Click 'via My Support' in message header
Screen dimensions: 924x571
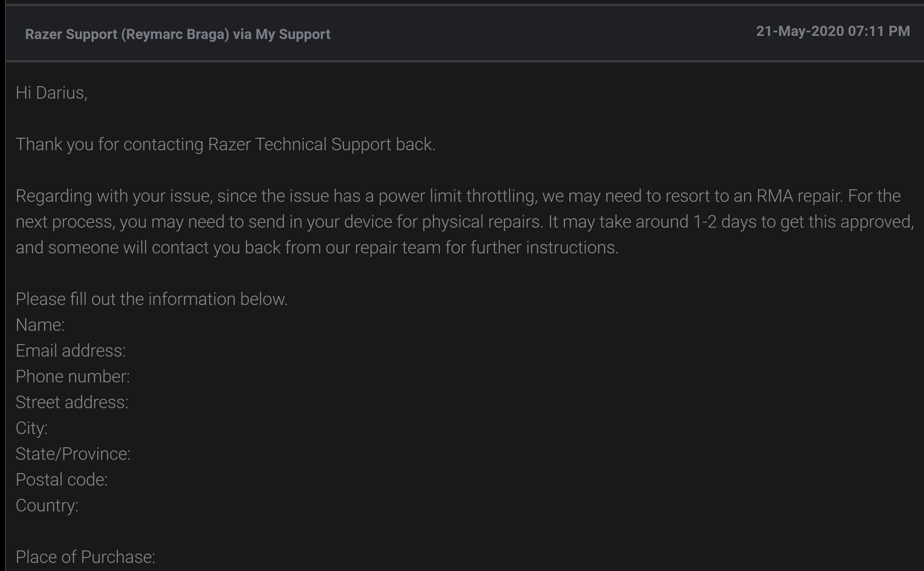click(282, 35)
